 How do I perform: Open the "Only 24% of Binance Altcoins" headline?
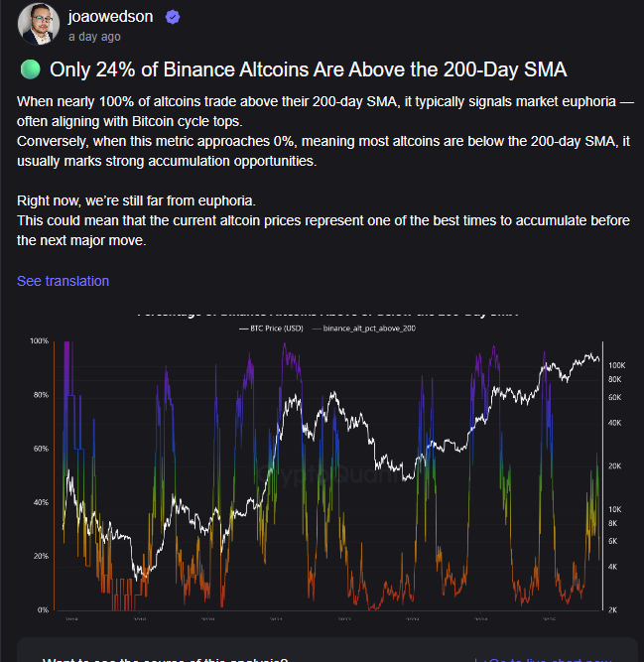tap(308, 69)
